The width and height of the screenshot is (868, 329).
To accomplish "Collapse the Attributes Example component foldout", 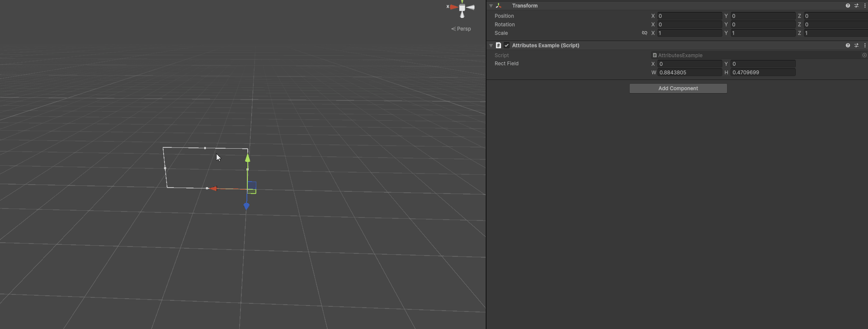I will (491, 45).
